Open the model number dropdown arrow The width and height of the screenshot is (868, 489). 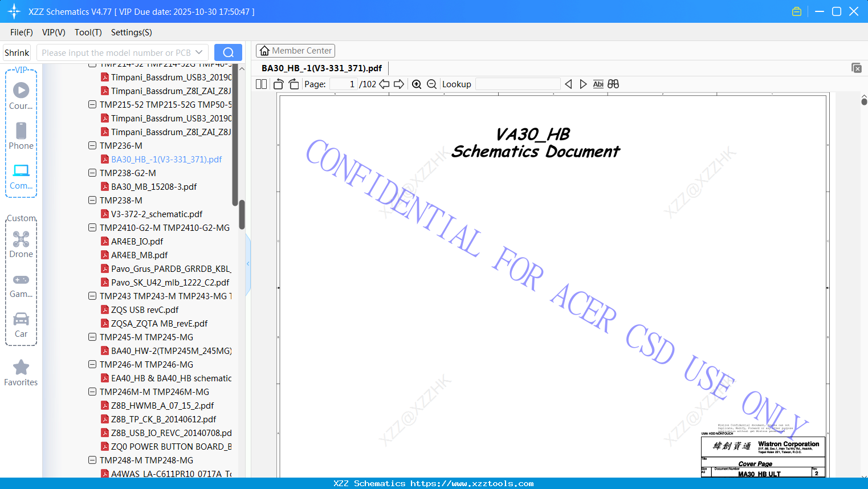[x=199, y=52]
